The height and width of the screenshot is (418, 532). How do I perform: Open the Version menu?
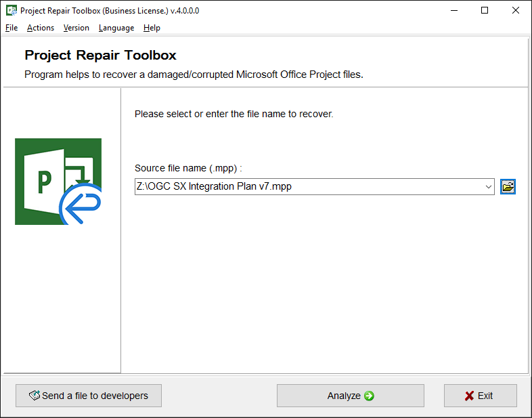point(76,28)
